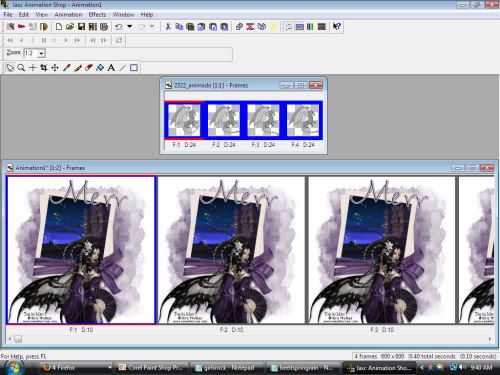Select frame F:2 of Animation1
The height and width of the screenshot is (375, 500).
[231, 250]
